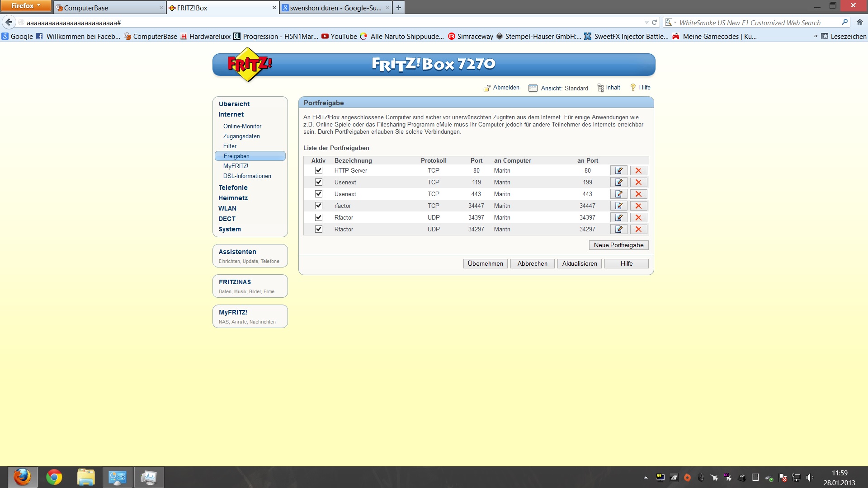
Task: Click Firefox home button icon
Action: (859, 22)
